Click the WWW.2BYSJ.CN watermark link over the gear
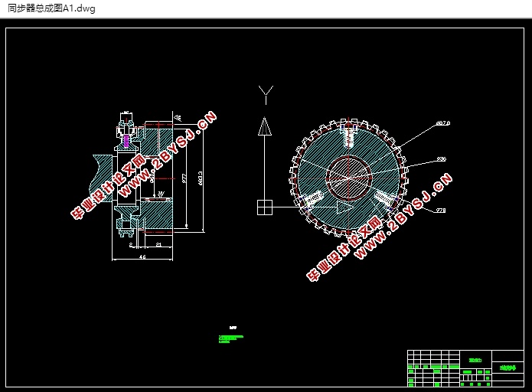 (403, 217)
